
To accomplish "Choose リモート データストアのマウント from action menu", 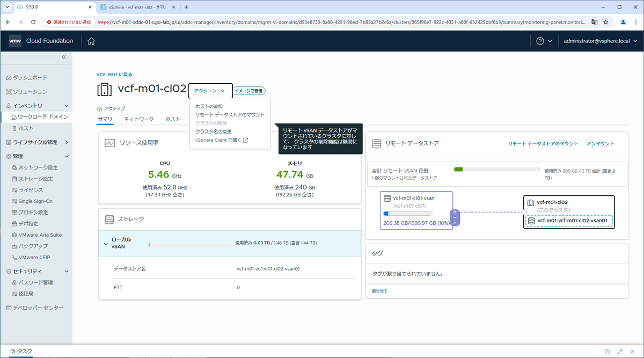I will tap(230, 115).
